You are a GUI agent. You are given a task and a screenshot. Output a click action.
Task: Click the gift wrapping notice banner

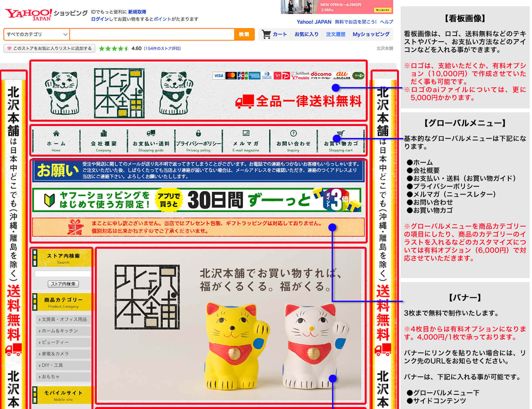(199, 227)
